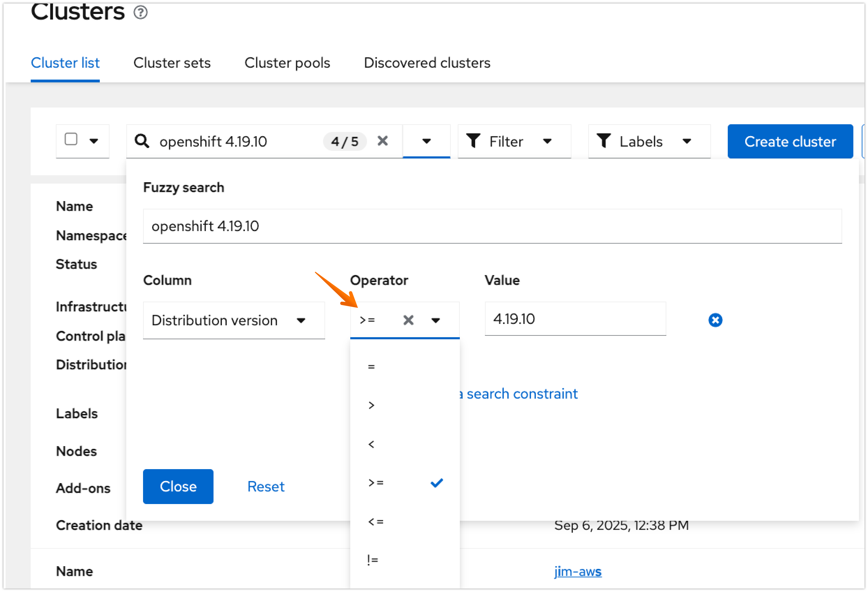Remove the search constraint row icon
Viewport: 868px width, 592px height.
(x=715, y=320)
